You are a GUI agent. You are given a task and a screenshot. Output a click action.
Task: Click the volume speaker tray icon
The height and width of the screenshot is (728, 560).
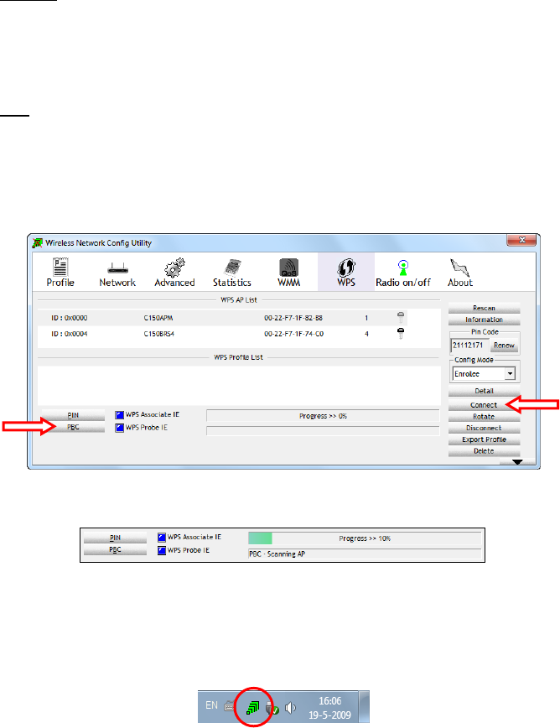(290, 708)
